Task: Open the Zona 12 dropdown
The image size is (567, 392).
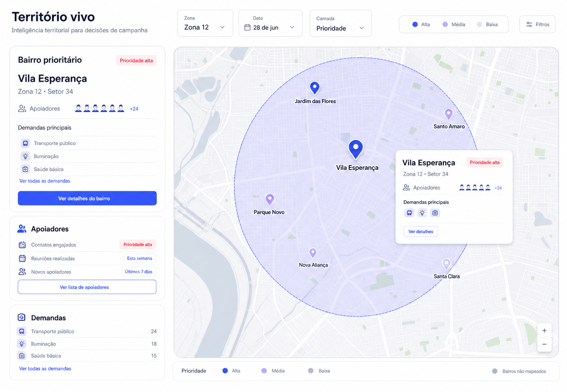Action: (x=205, y=23)
